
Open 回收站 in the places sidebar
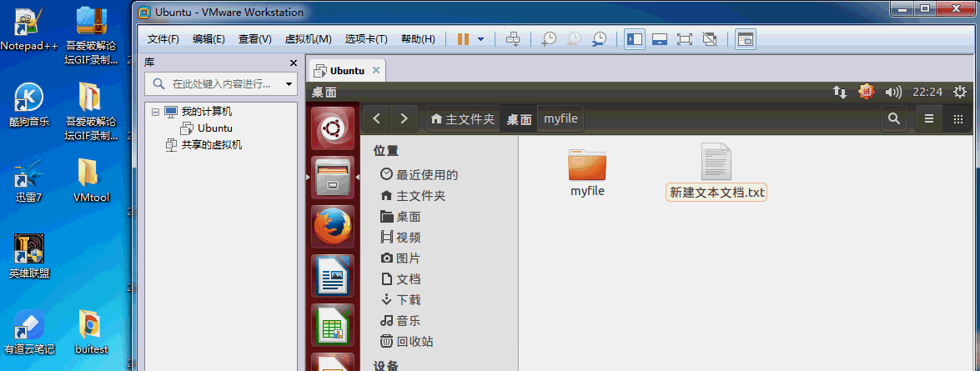pos(407,342)
